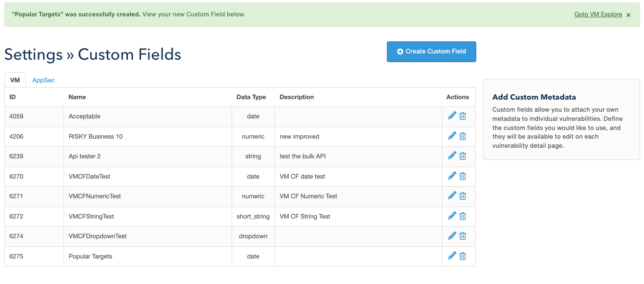Edit the Api tester 2 field
Screen dimensions: 644x284
[x=452, y=155]
